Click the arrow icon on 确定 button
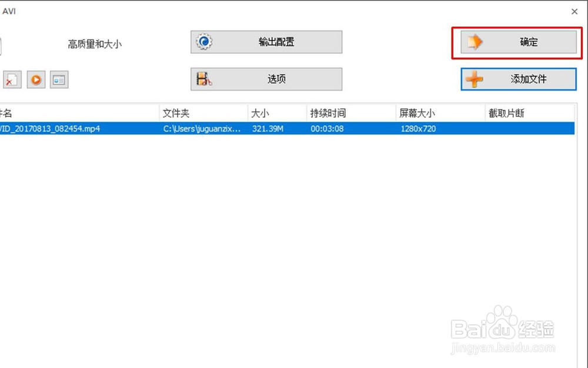The image size is (588, 368). click(x=476, y=42)
